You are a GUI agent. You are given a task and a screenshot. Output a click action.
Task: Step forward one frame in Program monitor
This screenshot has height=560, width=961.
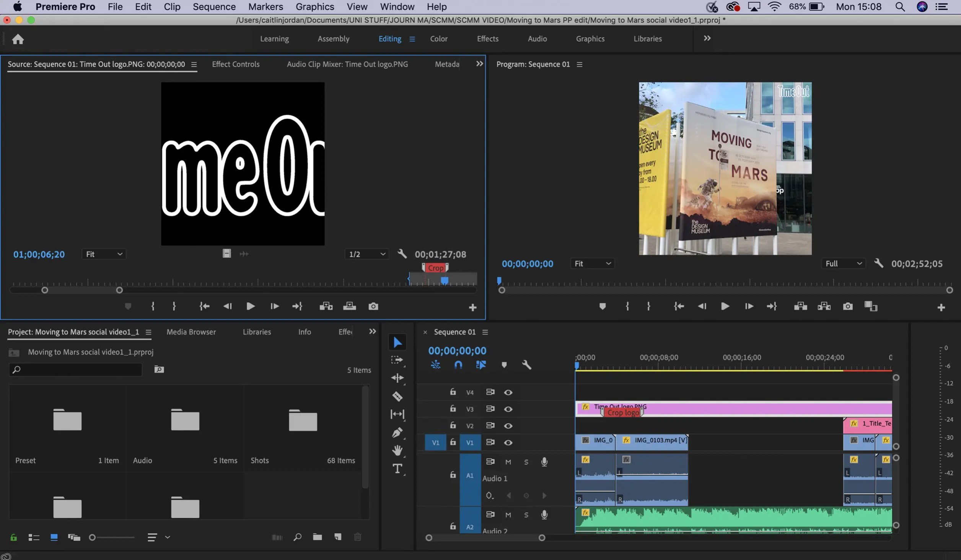[749, 306]
